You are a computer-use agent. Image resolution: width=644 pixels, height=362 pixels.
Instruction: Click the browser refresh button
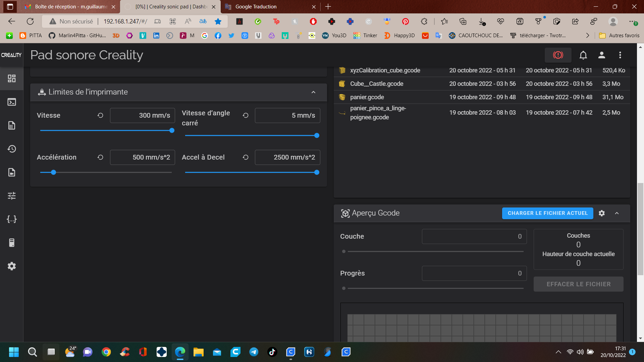click(x=30, y=21)
